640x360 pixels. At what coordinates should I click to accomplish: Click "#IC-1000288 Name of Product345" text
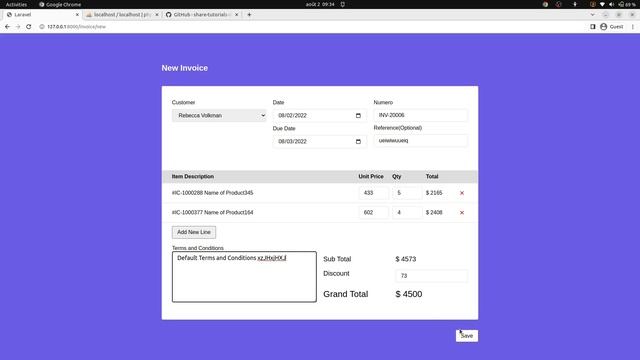(x=212, y=193)
